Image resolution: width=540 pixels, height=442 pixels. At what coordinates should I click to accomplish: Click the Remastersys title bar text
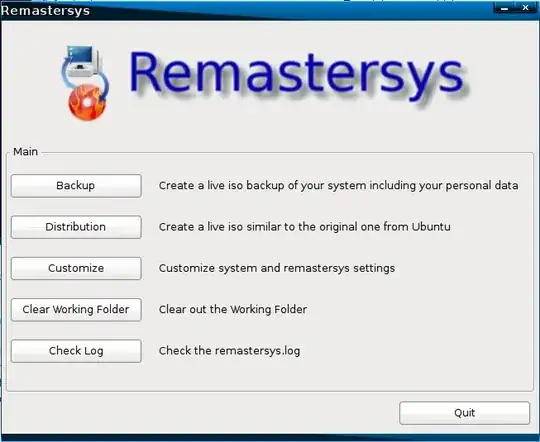(45, 11)
